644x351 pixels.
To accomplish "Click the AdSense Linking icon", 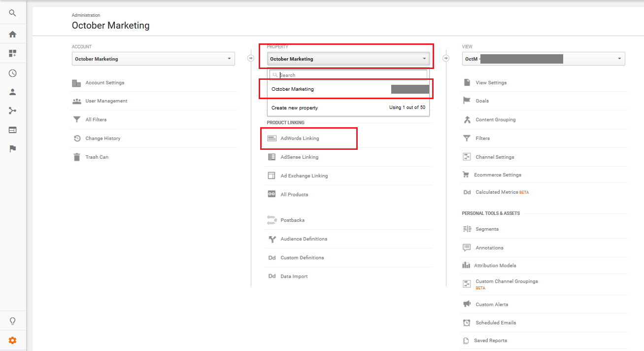I will (271, 157).
